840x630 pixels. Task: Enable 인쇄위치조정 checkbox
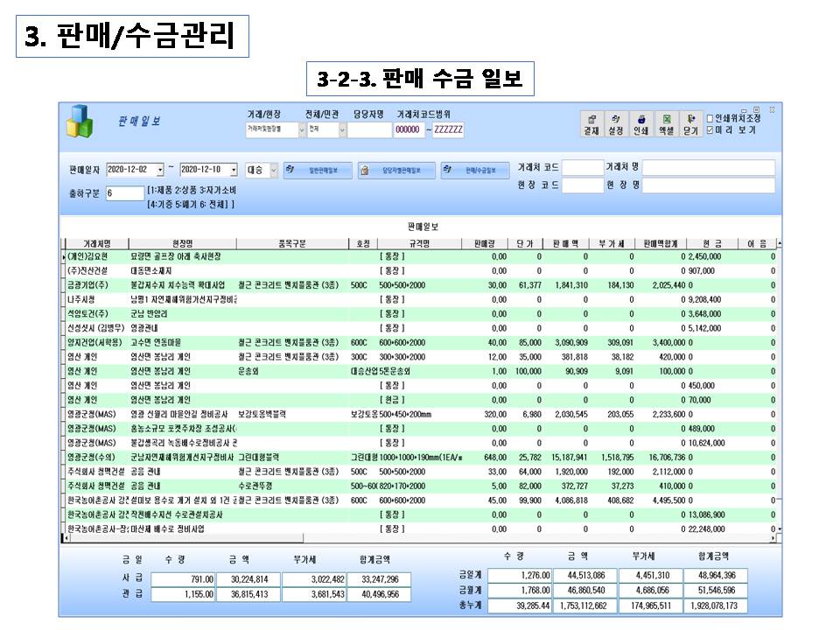[710, 118]
